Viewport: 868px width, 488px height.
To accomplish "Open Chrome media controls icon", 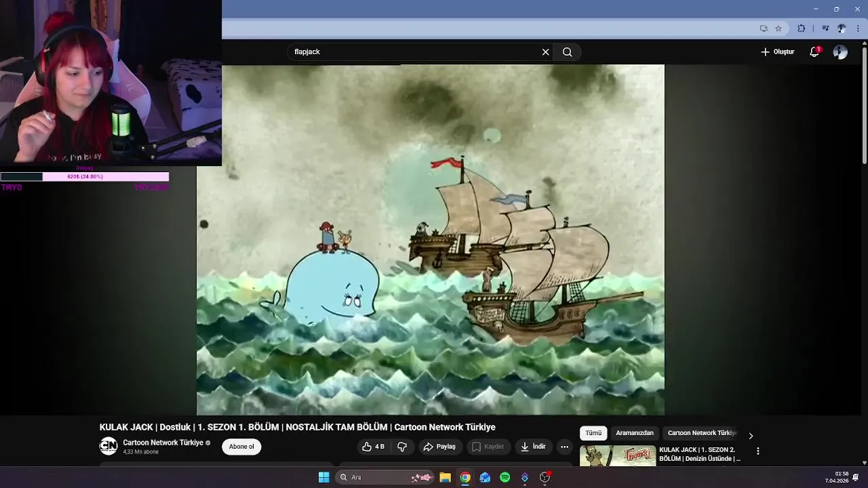I will point(825,28).
